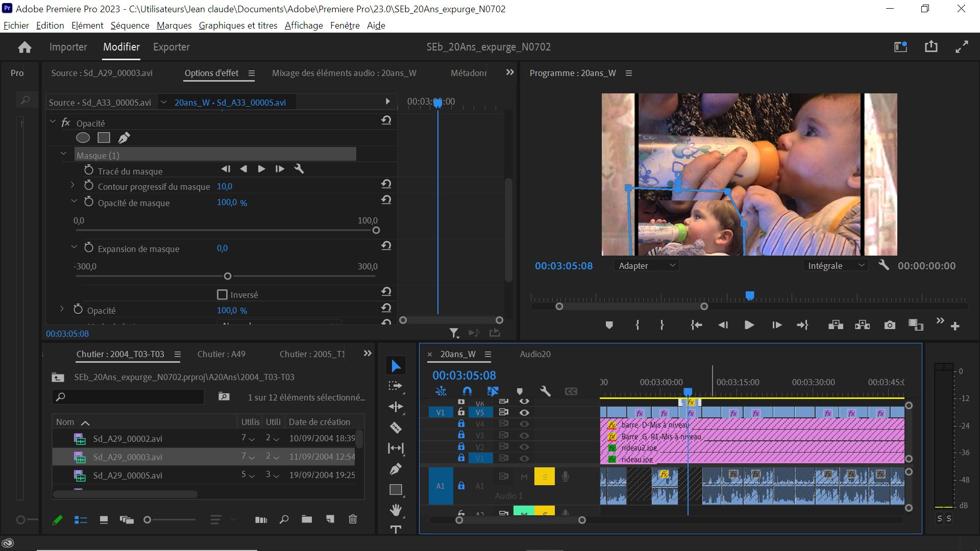980x551 pixels.
Task: Toggle animation stopwatch for Opacité de masque
Action: click(89, 202)
